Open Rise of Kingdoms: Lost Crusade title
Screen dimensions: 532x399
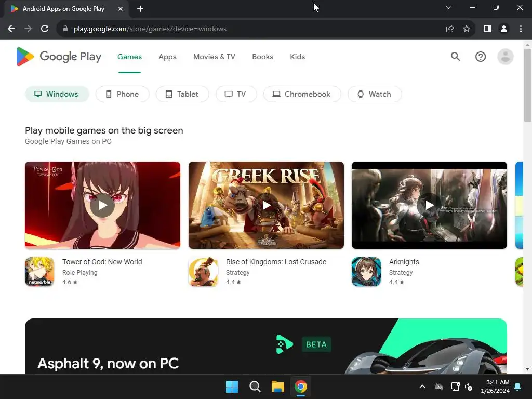(x=276, y=262)
